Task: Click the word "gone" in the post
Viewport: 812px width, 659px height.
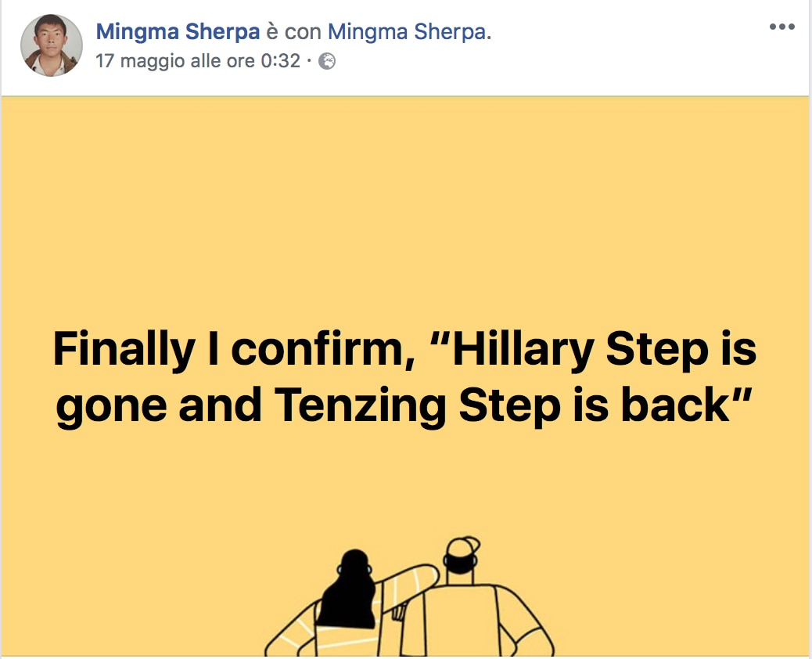Action: point(113,406)
